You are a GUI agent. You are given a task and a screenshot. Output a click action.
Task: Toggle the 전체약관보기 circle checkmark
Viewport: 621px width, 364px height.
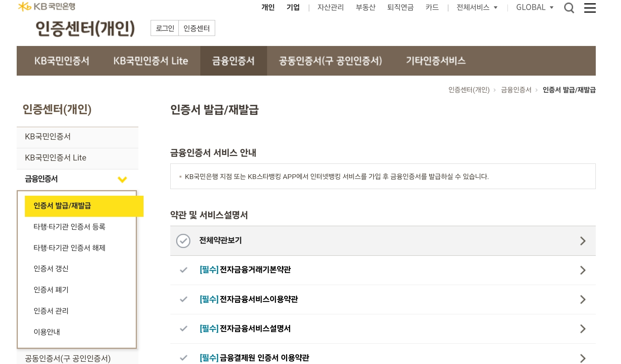(183, 241)
